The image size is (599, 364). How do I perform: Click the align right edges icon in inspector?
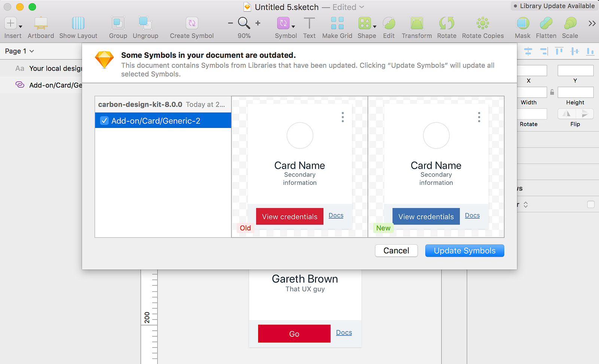point(544,51)
